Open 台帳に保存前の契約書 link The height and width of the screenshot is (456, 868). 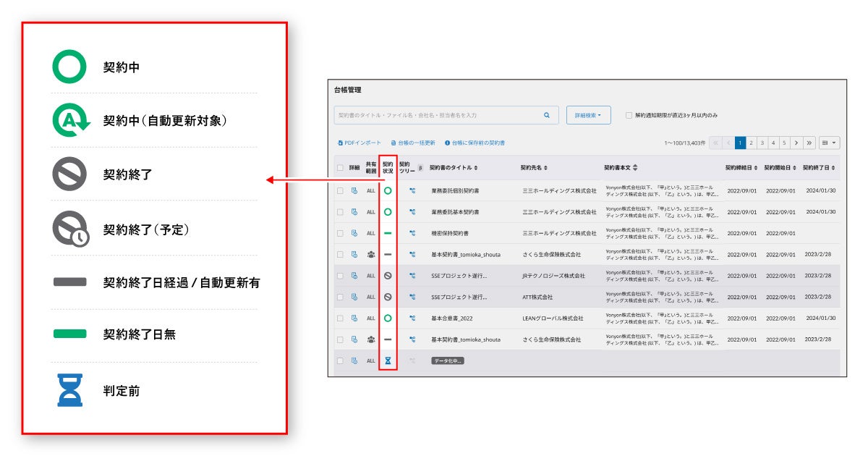pyautogui.click(x=475, y=143)
